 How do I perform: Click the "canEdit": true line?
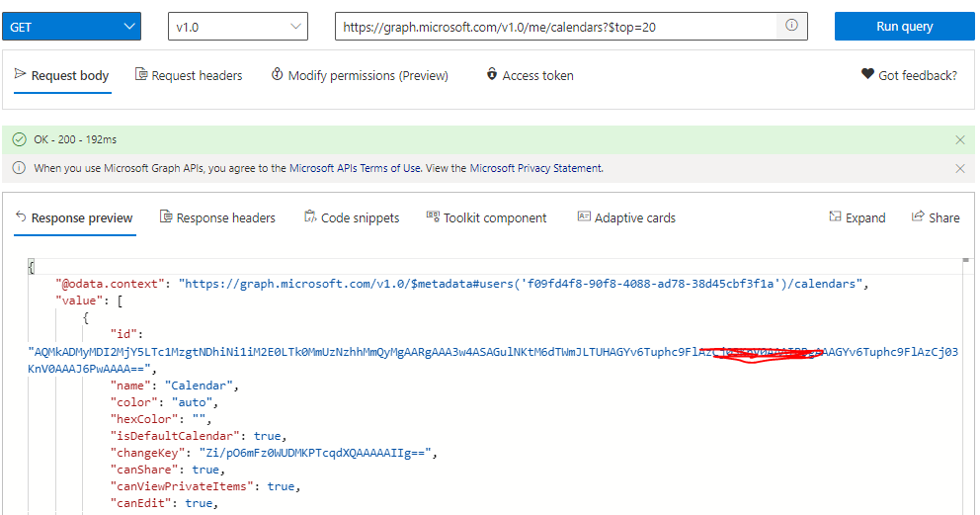[164, 504]
